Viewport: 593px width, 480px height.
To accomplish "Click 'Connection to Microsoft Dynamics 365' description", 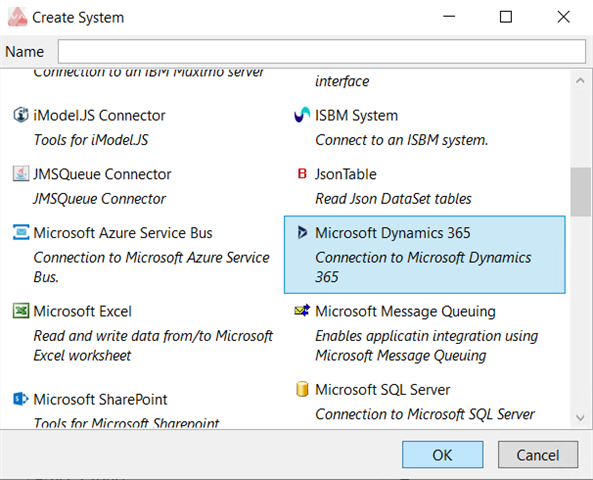I will pos(423,267).
